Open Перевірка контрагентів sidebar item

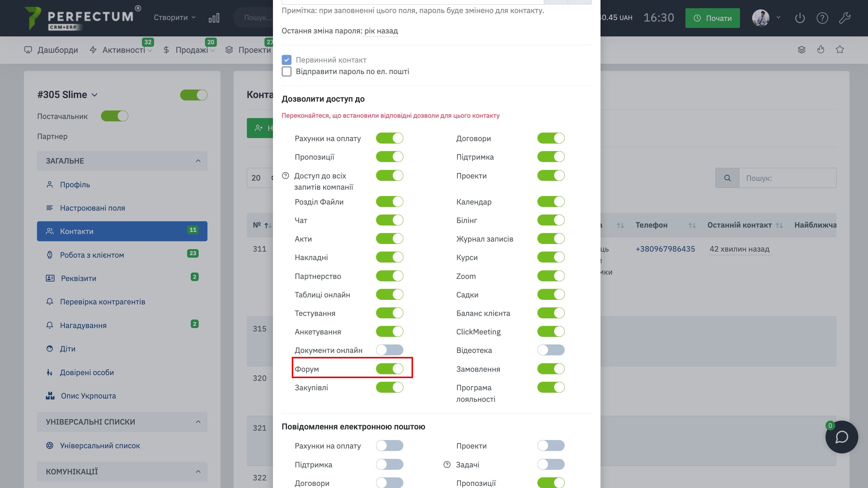(x=103, y=301)
